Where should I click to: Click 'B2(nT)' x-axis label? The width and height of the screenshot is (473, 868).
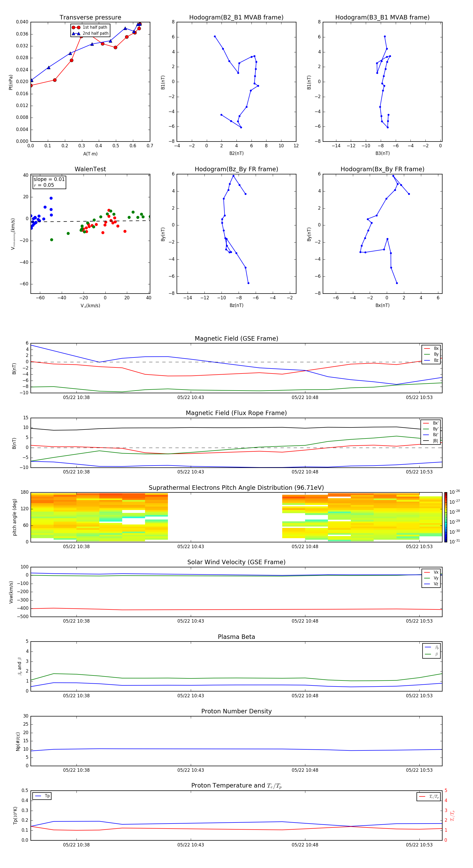click(x=236, y=153)
